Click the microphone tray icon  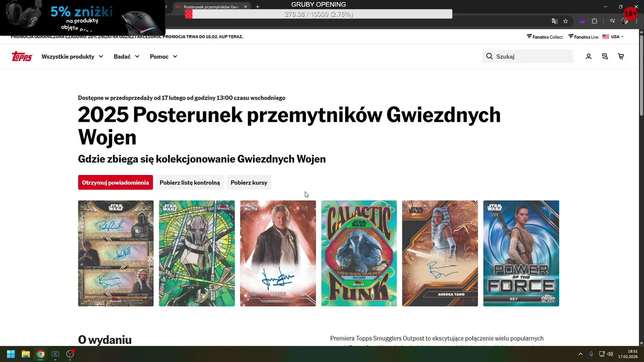pos(591,354)
